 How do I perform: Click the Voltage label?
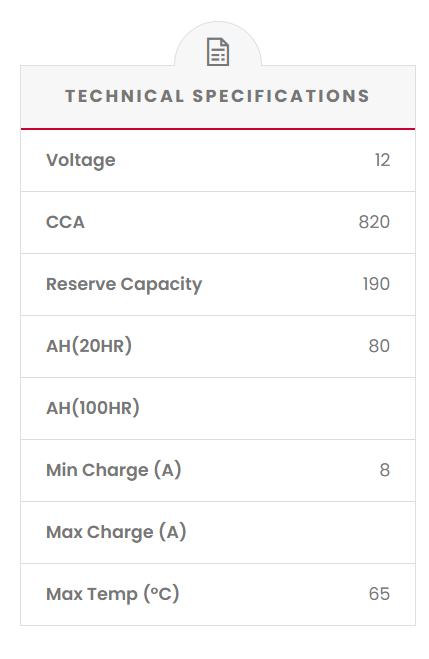[81, 161]
